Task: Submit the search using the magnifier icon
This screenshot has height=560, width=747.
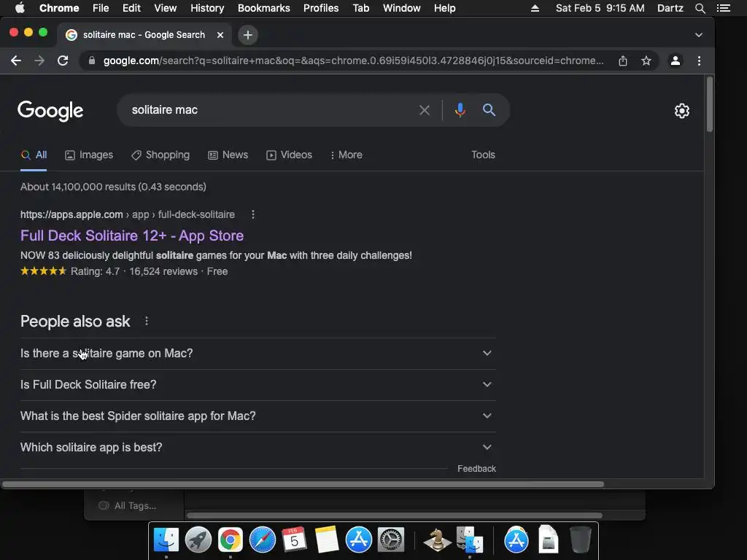Action: point(489,110)
